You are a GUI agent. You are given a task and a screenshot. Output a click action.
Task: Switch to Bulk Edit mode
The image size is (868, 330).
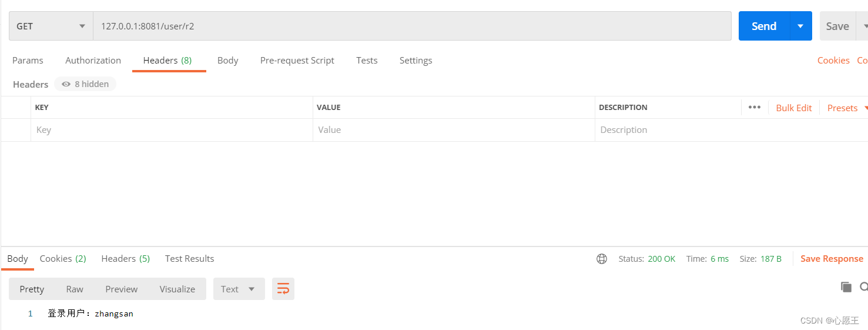(793, 108)
